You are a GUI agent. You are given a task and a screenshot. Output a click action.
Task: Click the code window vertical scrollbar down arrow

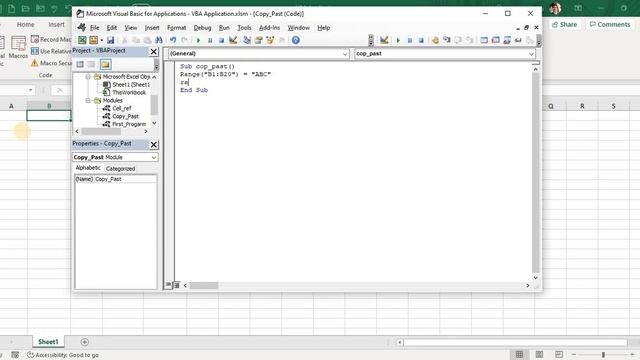[536, 278]
